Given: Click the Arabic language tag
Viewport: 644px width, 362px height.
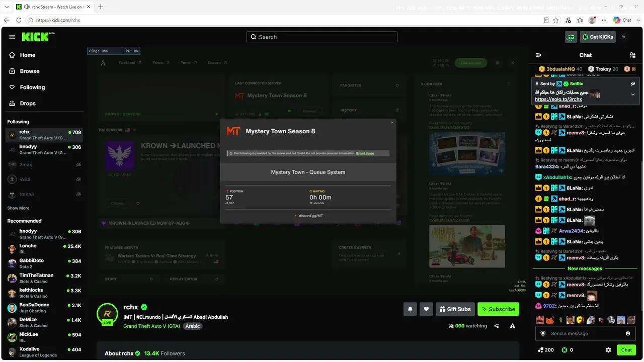Looking at the screenshot, I should pos(193,326).
